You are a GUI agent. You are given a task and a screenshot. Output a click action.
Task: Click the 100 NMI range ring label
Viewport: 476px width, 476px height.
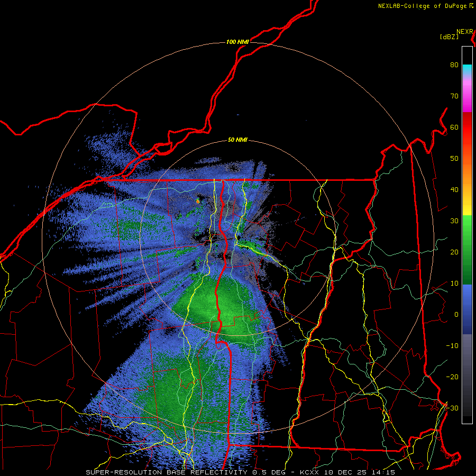click(237, 42)
